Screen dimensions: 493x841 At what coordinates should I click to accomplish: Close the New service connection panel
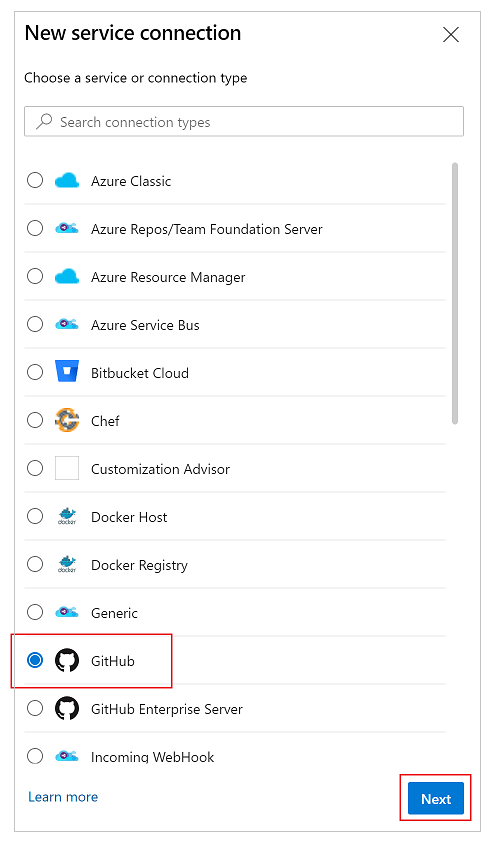[x=451, y=34]
